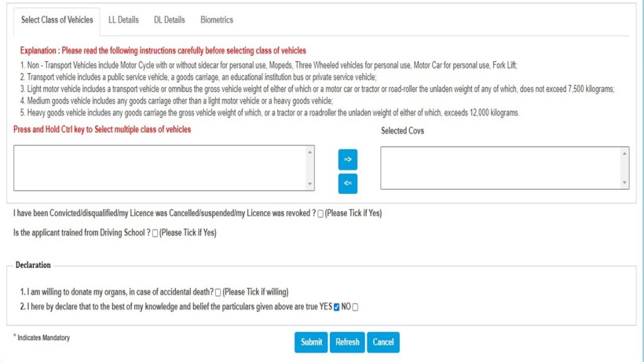The image size is (644, 362).
Task: Tick the NO checkbox in the declaration
Action: (x=355, y=307)
